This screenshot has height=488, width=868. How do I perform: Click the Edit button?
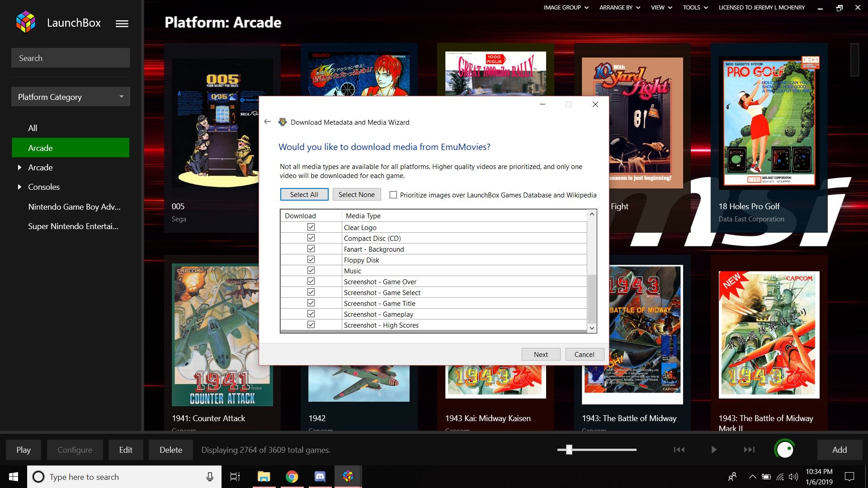coord(126,450)
